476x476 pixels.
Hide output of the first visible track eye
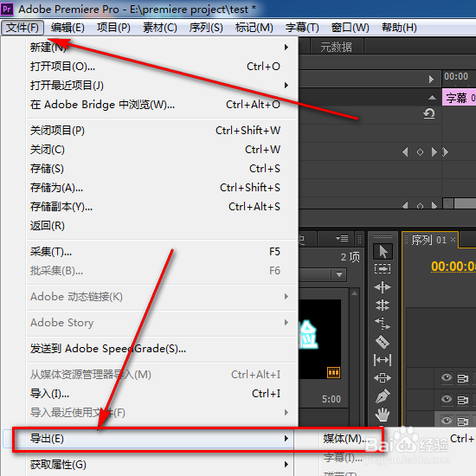pyautogui.click(x=447, y=377)
